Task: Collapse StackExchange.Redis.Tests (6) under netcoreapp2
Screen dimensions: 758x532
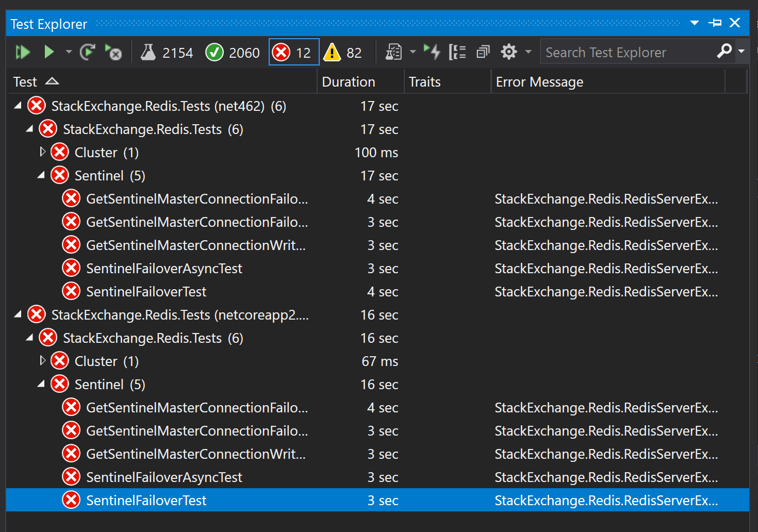Action: pos(30,338)
